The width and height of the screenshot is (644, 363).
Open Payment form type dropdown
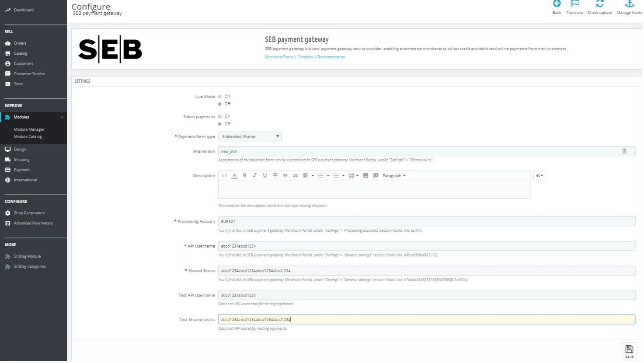click(250, 137)
